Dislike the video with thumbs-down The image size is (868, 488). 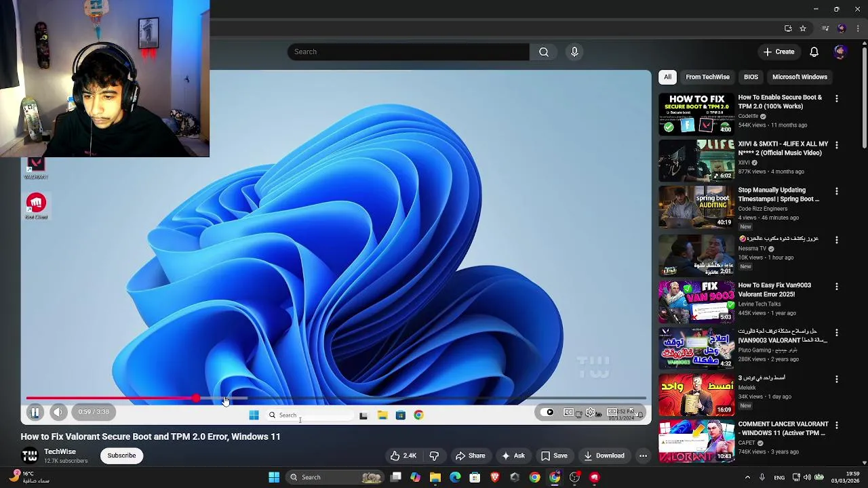434,455
